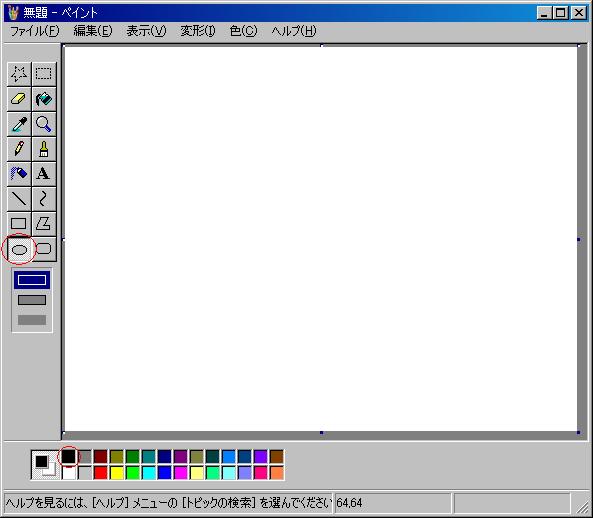Select the Curve tool

(44, 199)
